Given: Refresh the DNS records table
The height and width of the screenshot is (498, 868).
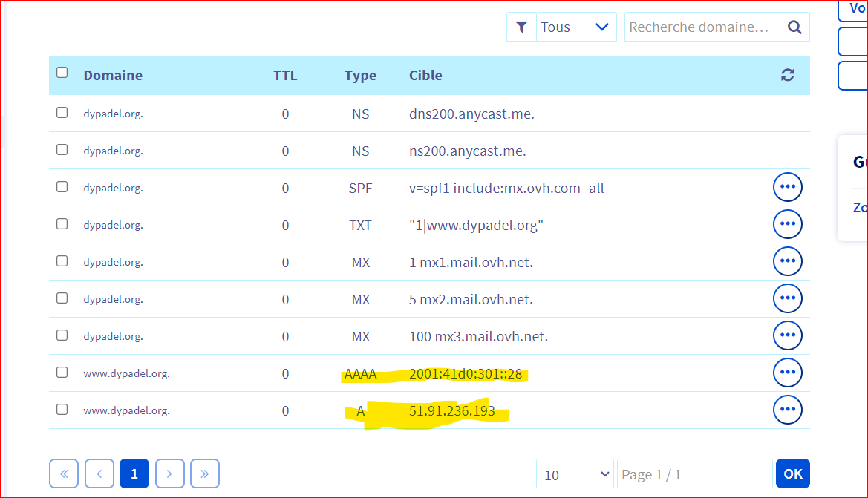Looking at the screenshot, I should tap(788, 75).
